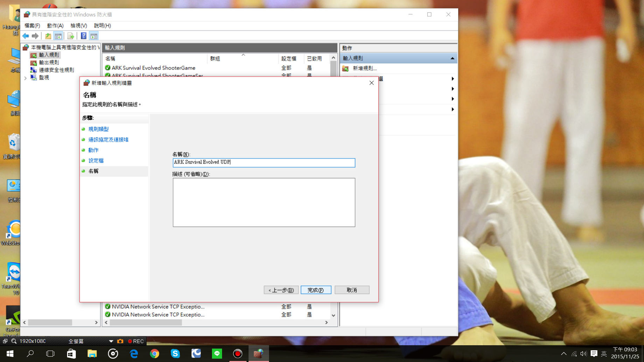Click the green check icon of ShooterGame rule
644x362 pixels.
pos(107,68)
